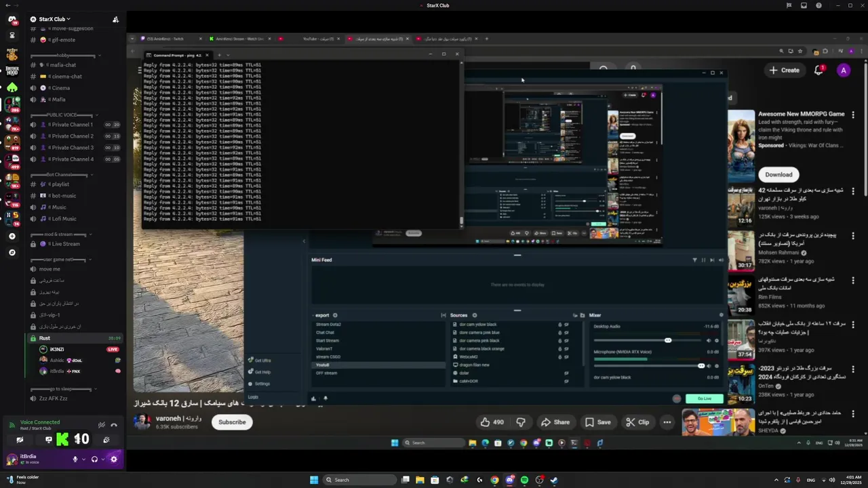This screenshot has height=488, width=868.
Task: Open Discord direct messages home icon
Action: [12, 20]
